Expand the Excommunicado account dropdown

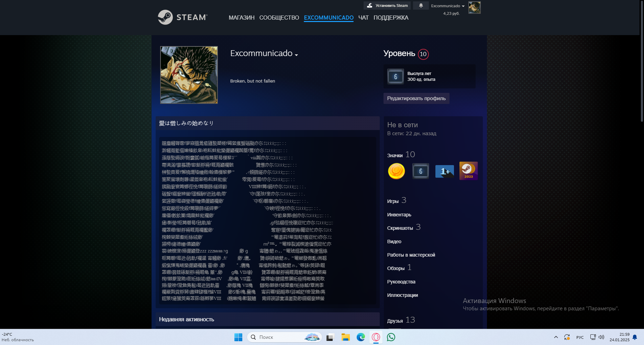point(448,6)
